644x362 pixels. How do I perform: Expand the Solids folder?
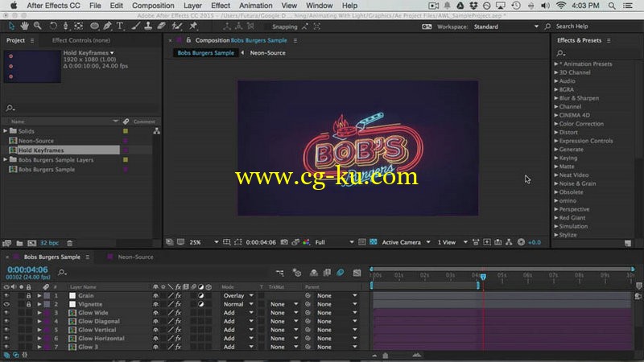[6, 131]
